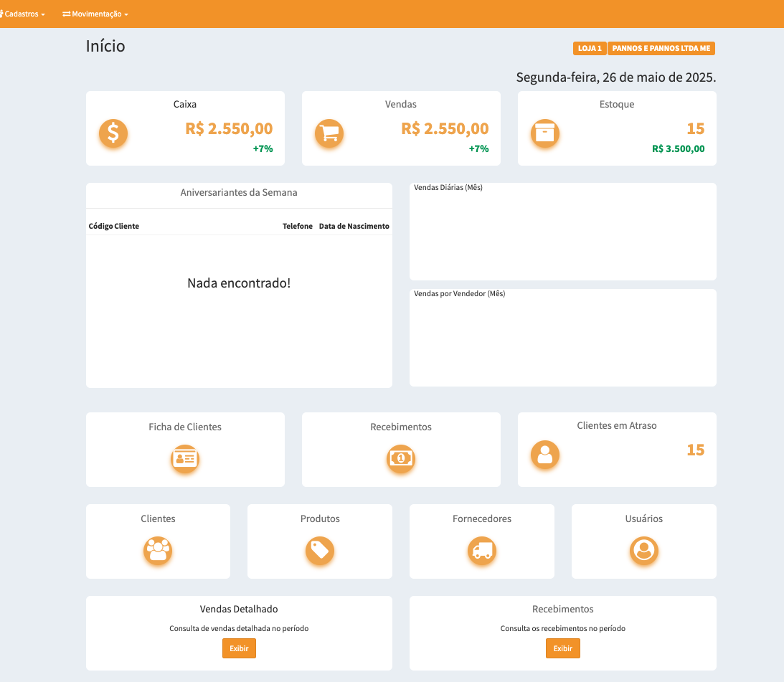Click Exibir under Vendas Detalhado
Screen dimensions: 784x682
pos(239,648)
